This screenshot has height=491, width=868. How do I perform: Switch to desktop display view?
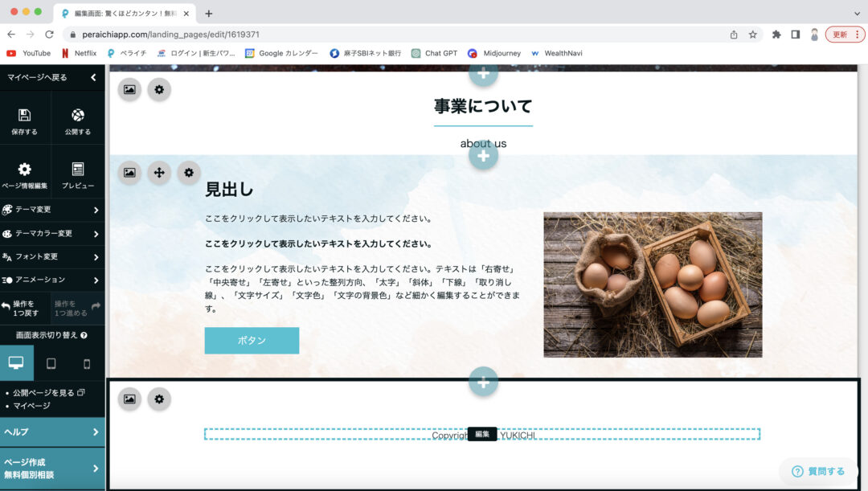click(16, 363)
